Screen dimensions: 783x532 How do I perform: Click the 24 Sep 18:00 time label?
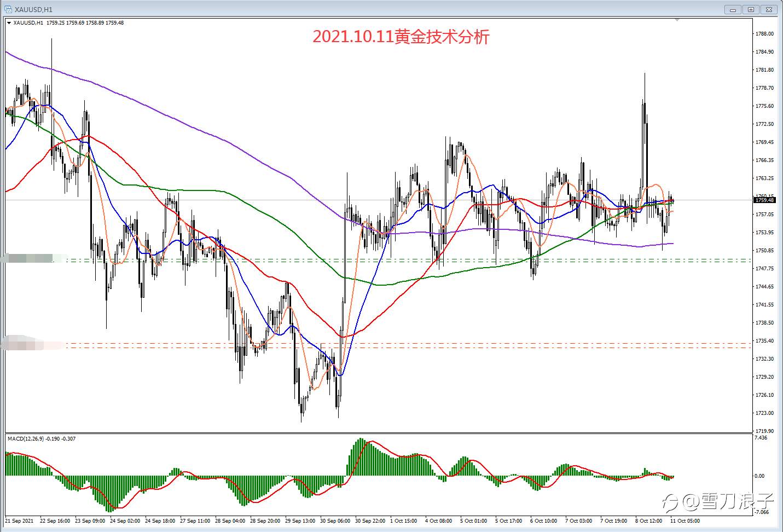pos(160,521)
